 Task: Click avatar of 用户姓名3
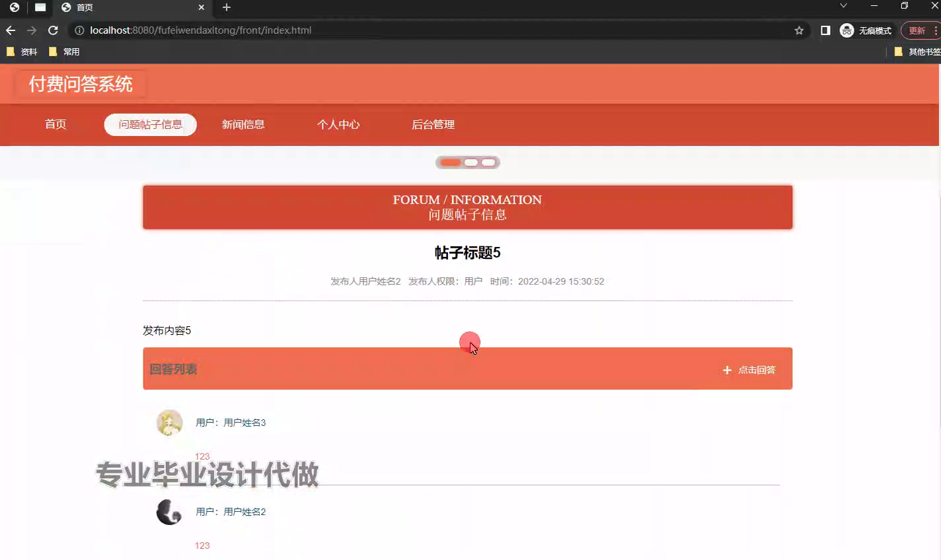[169, 423]
